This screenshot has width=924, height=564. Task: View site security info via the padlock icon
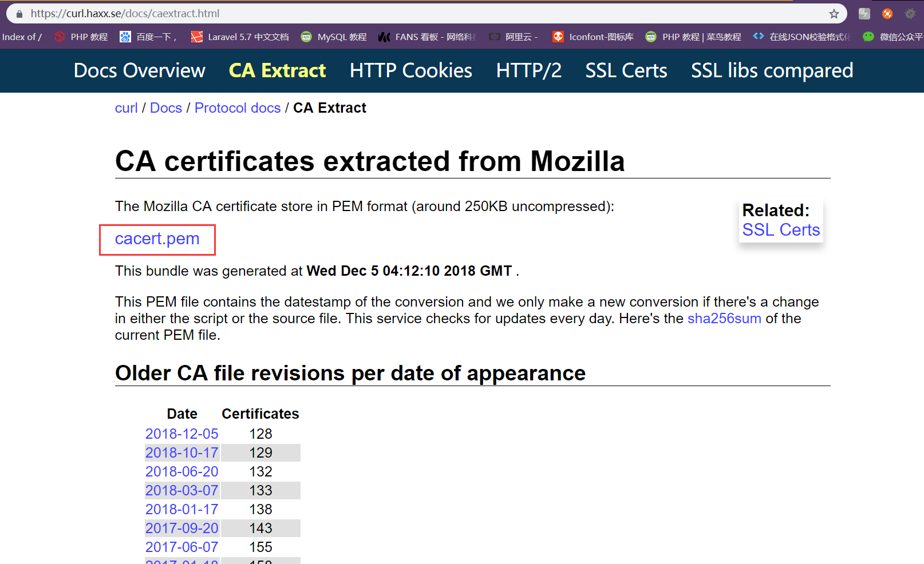click(18, 13)
